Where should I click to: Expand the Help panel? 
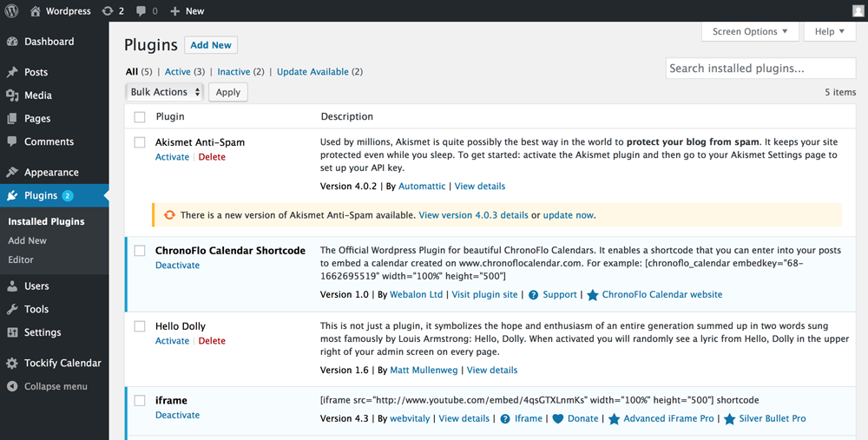[830, 31]
